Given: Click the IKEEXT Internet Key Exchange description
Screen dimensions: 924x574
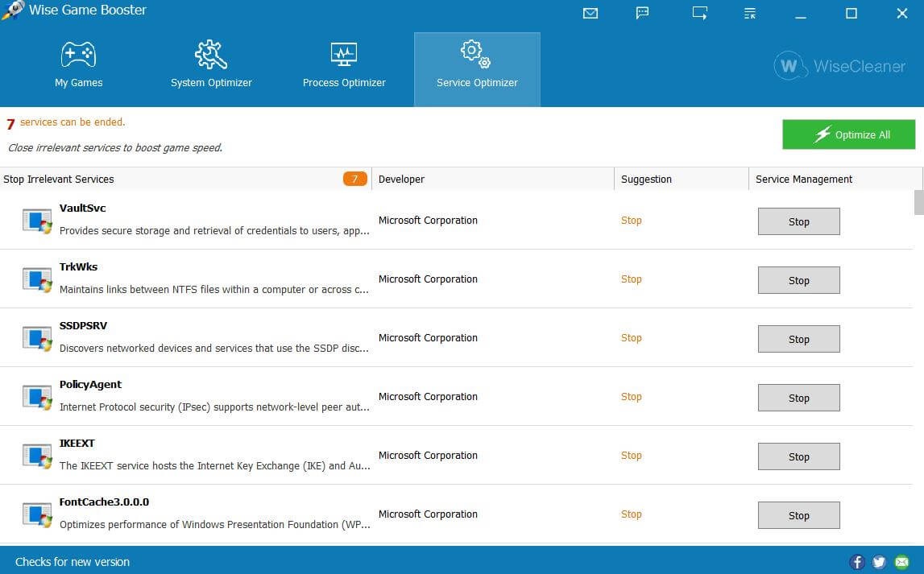Looking at the screenshot, I should tap(214, 465).
